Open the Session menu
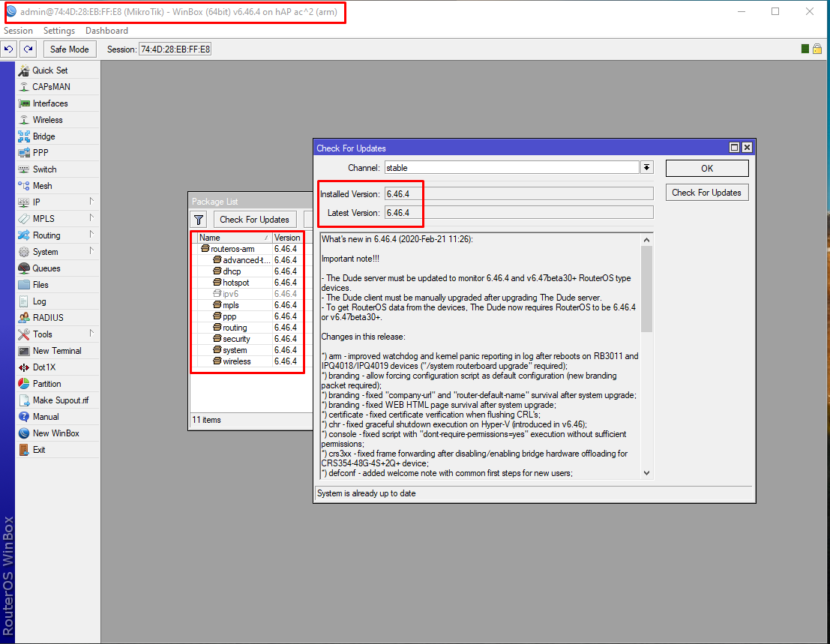830x644 pixels. [18, 31]
